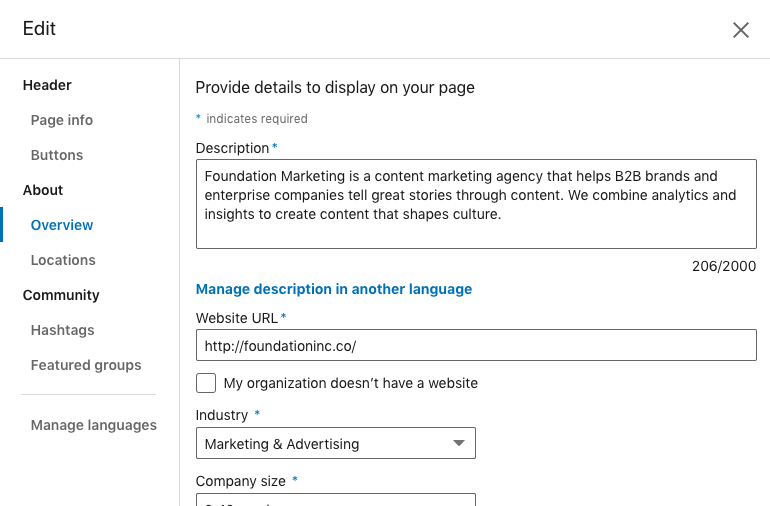Check the organization has no website box
This screenshot has width=770, height=506.
click(x=206, y=383)
